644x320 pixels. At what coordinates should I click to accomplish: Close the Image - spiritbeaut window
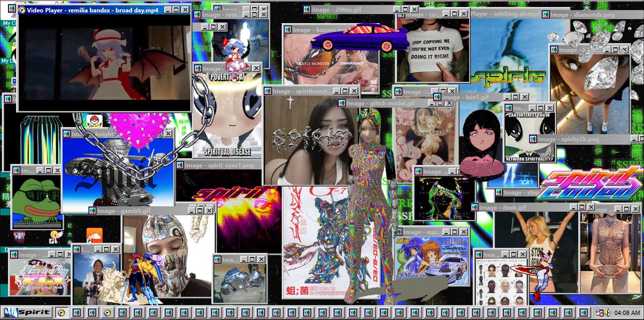(354, 91)
